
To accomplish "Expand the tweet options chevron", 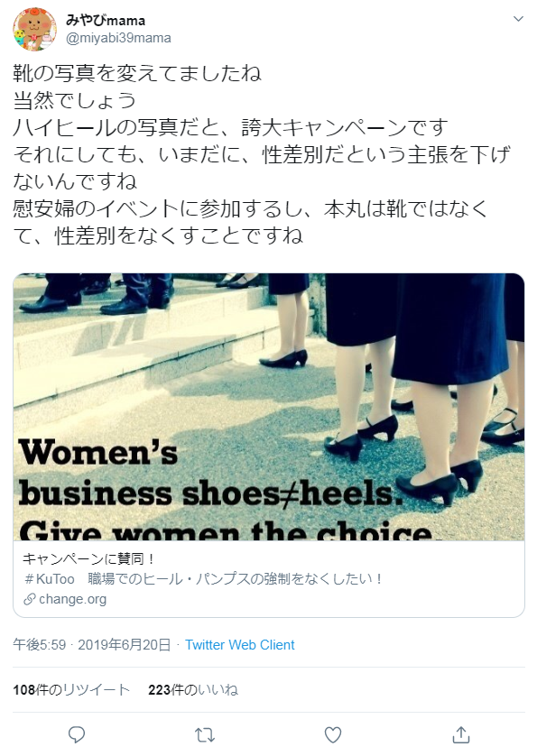I will (518, 19).
